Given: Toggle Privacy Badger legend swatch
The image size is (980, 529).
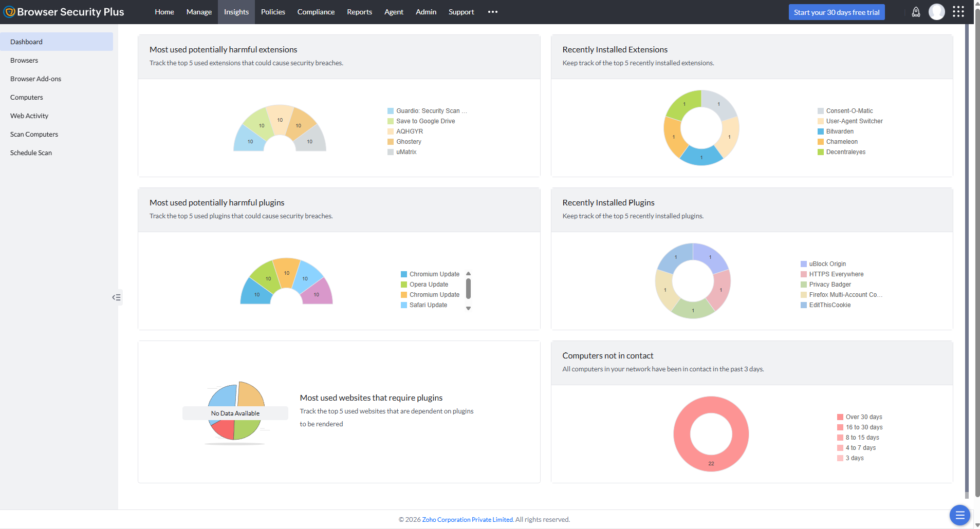Looking at the screenshot, I should point(804,285).
